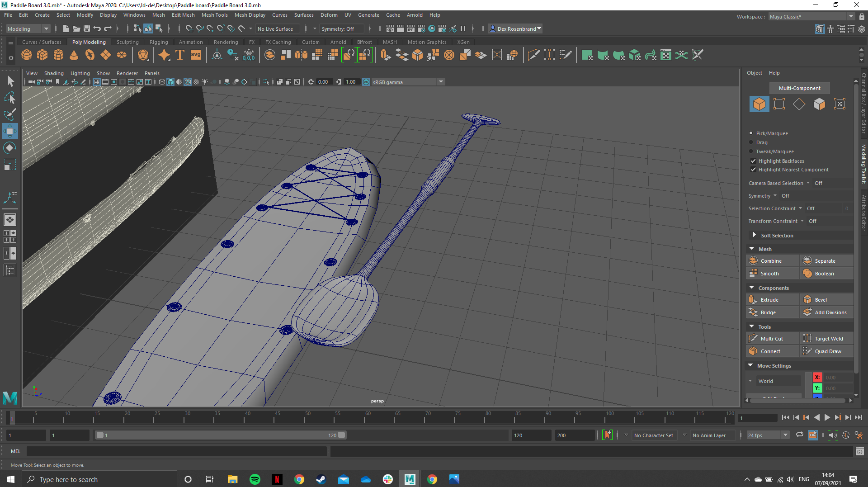Click the polygon cube shelf icon
This screenshot has height=487, width=868.
[42, 55]
